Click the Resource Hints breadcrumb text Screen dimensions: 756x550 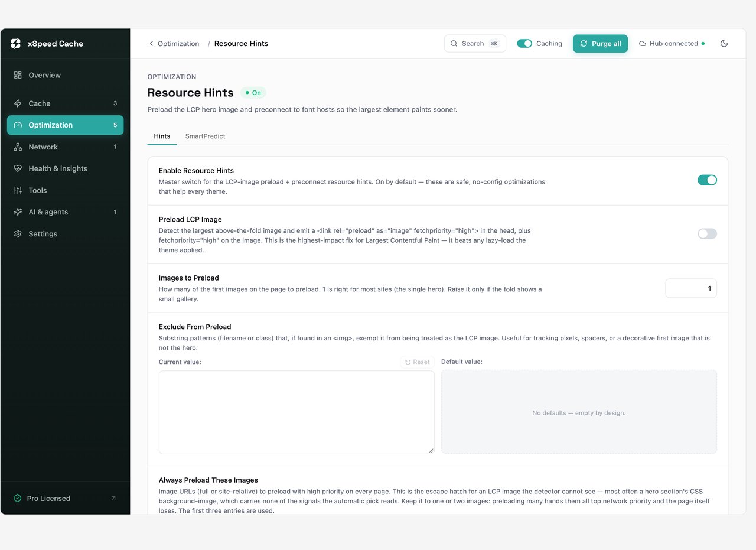pyautogui.click(x=241, y=44)
